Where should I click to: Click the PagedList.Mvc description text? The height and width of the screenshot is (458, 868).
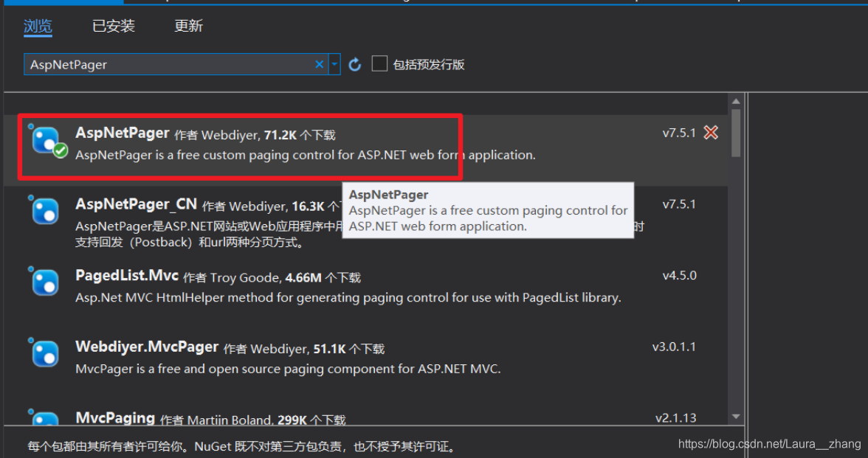tap(348, 298)
